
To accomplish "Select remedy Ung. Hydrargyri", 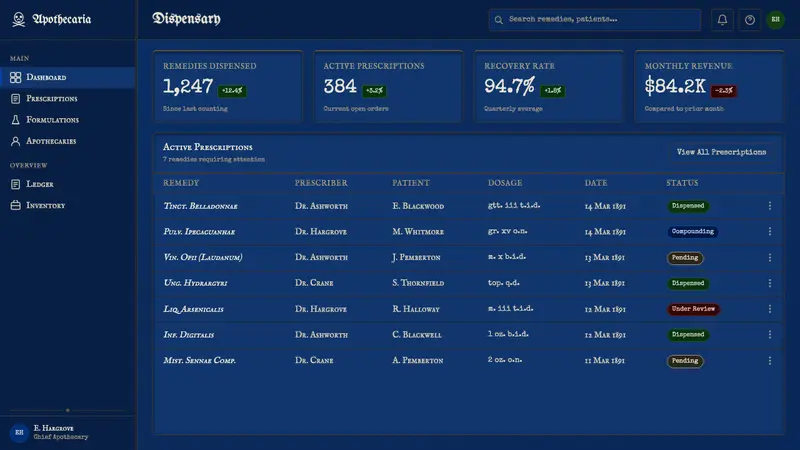I will pyautogui.click(x=195, y=283).
